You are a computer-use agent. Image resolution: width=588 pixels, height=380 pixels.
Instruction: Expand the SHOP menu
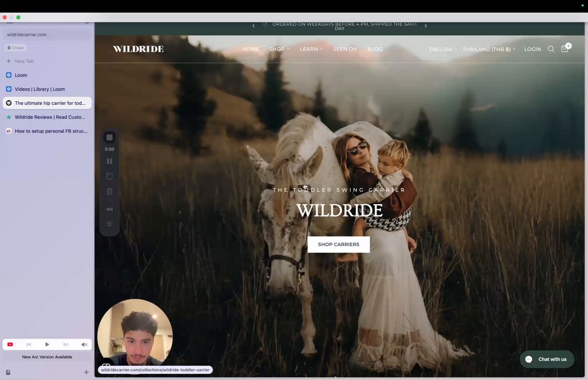click(279, 49)
